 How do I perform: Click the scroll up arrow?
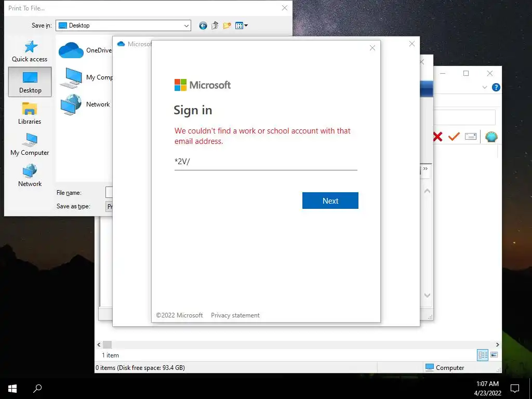(x=427, y=191)
